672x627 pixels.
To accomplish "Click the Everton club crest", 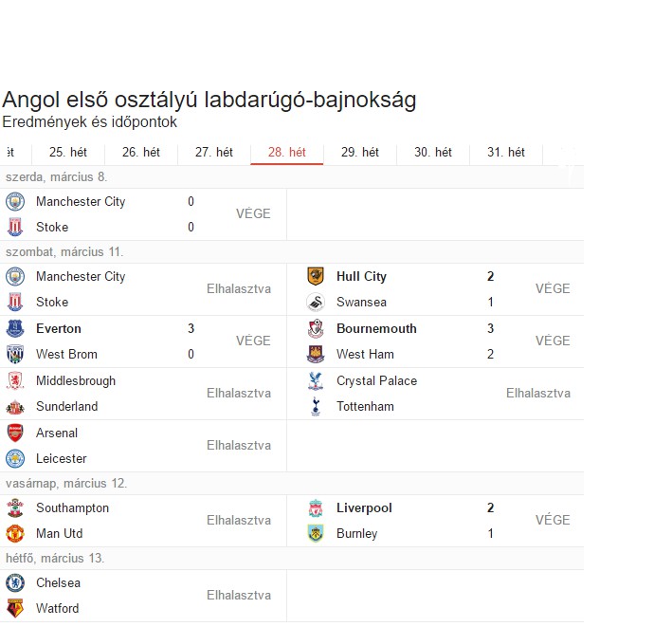I will pyautogui.click(x=15, y=329).
